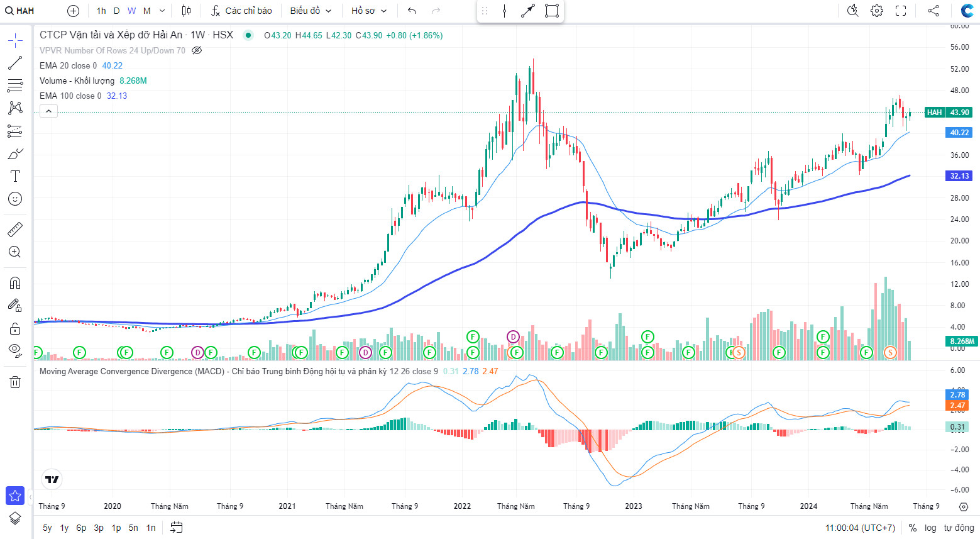
Task: Undo the last chart action
Action: point(412,11)
